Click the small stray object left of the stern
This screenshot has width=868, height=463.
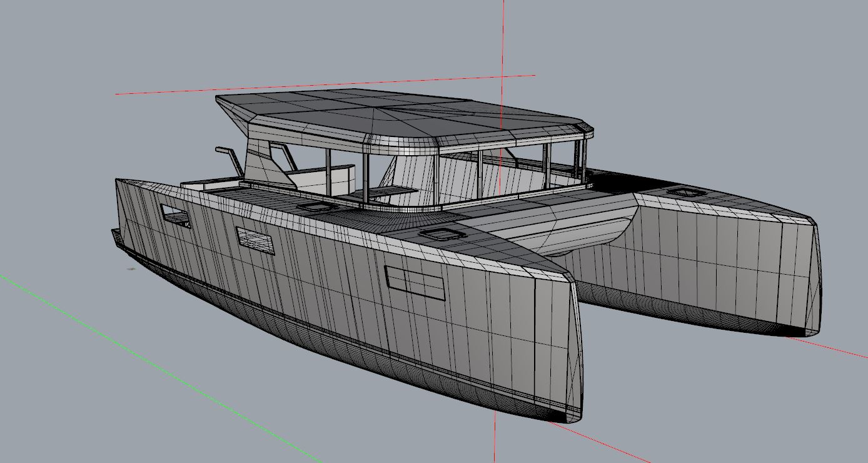tap(131, 269)
